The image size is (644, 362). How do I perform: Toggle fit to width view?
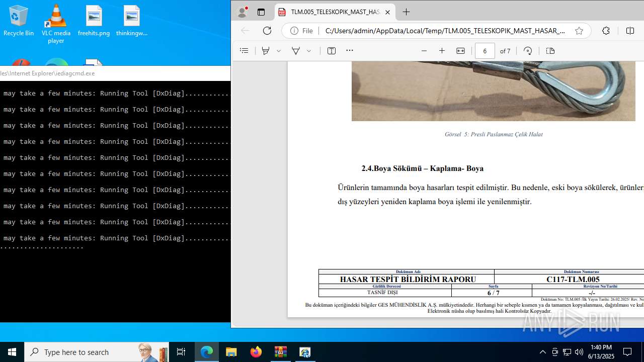click(x=460, y=51)
